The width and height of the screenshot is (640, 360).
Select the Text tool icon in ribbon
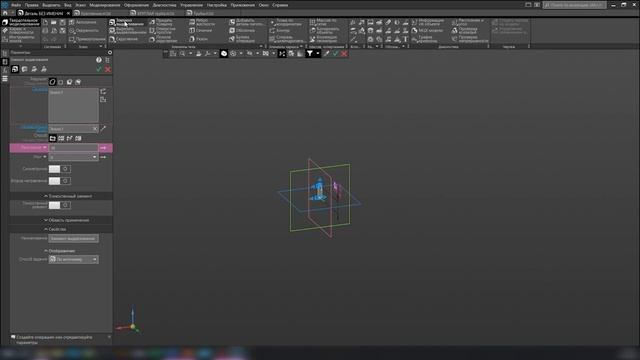[405, 39]
